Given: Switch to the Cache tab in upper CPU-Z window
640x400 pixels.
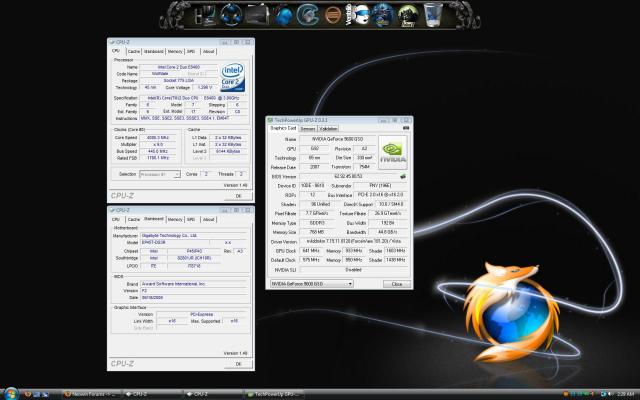Looking at the screenshot, I should click(133, 51).
